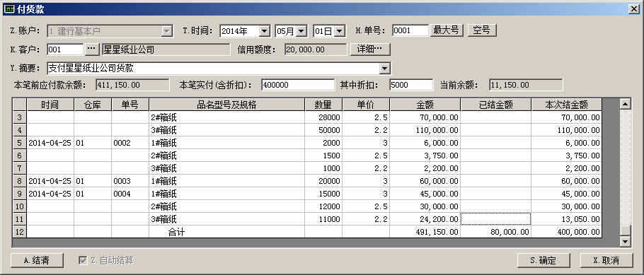The image size is (644, 275).
Task: Click amount cell 3,750.00 in 金额 column
Action: 425,156
